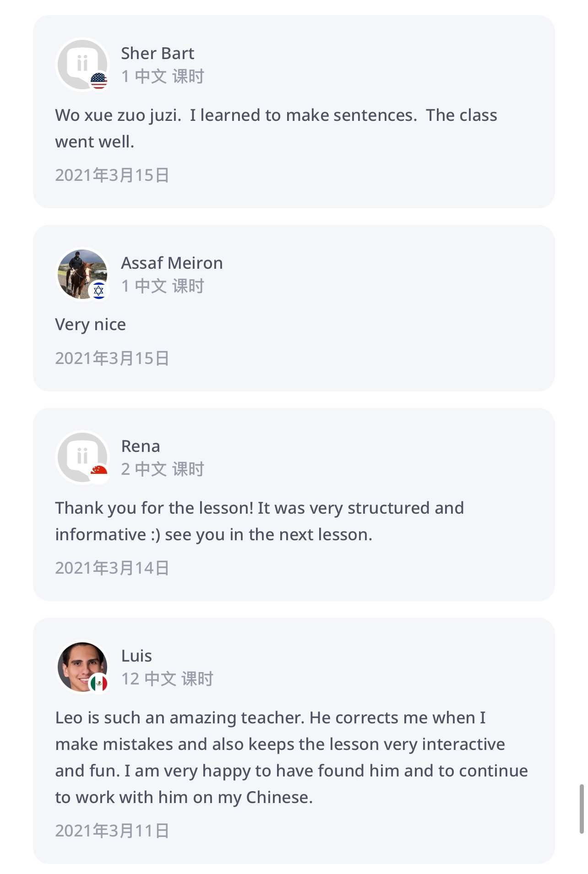
Task: Tap Rena's default avatar icon
Action: [x=81, y=456]
